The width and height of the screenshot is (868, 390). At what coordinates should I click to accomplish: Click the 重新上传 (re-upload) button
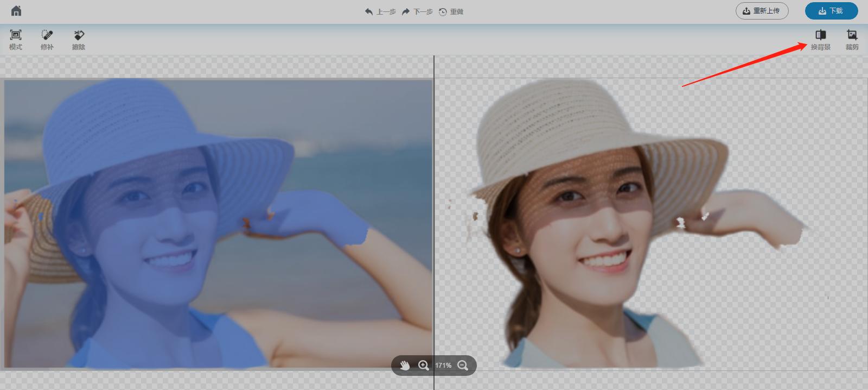pyautogui.click(x=762, y=11)
